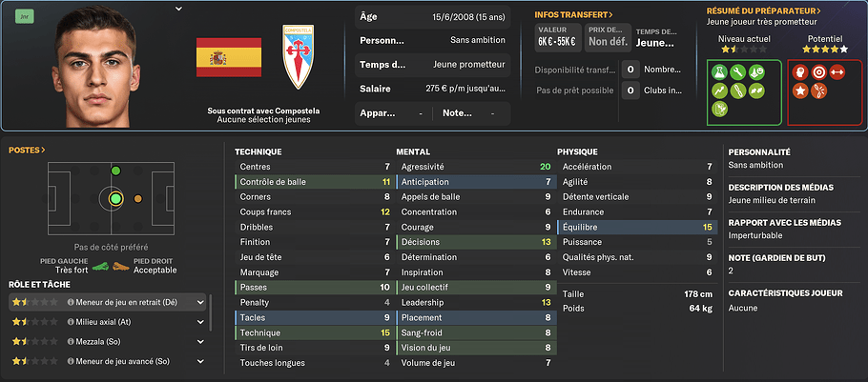Click the Spain flag
The width and height of the screenshot is (868, 382).
(x=229, y=57)
